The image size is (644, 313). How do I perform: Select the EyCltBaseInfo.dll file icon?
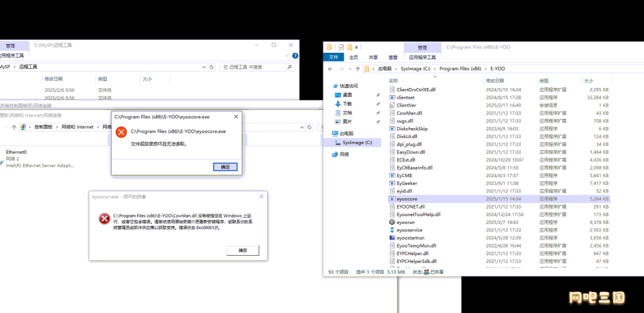392,167
